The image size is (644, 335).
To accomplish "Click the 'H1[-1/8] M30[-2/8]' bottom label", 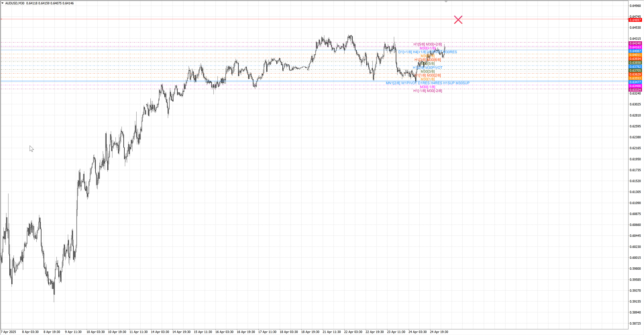I will coord(427,91).
